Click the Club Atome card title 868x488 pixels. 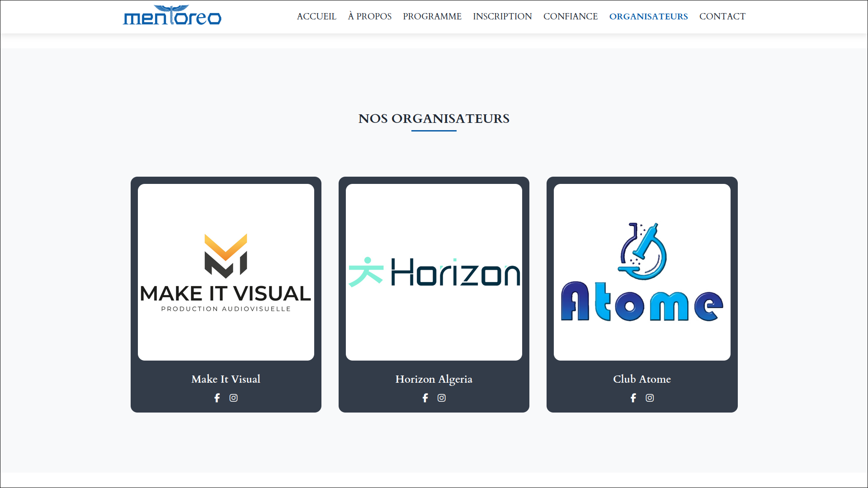pos(642,379)
